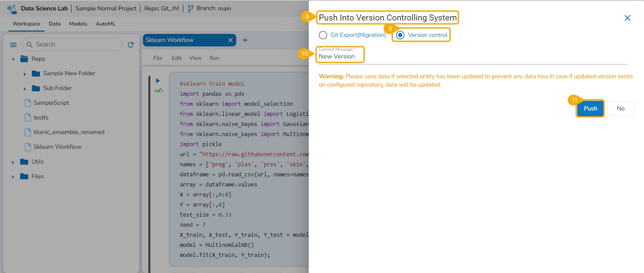
Task: Expand the Files folder
Action: pos(13,177)
